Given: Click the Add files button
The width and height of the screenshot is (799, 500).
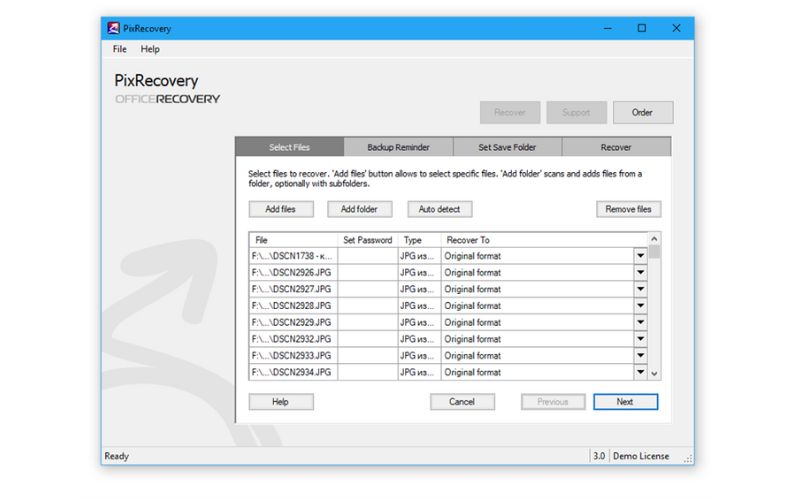Looking at the screenshot, I should [x=281, y=209].
